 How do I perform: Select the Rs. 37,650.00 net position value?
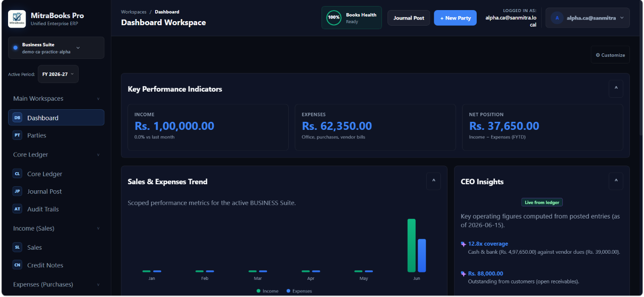coord(504,126)
